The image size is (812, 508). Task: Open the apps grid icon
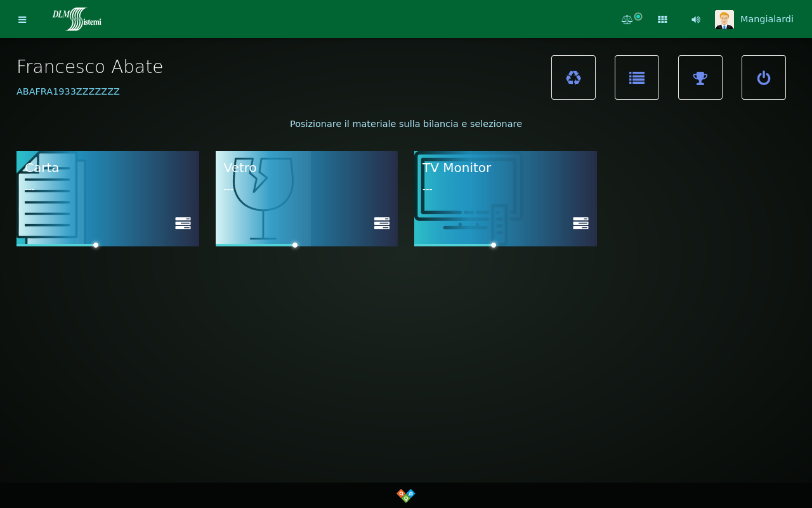tap(662, 20)
